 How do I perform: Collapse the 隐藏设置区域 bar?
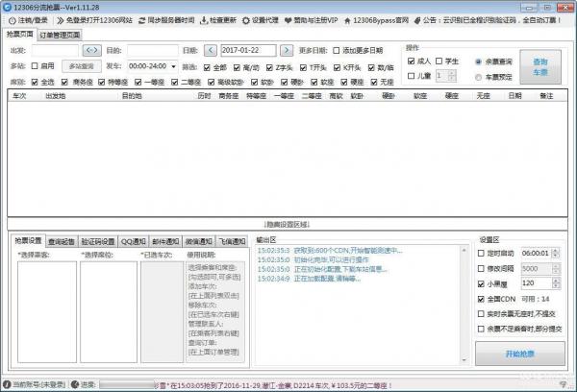tap(287, 224)
